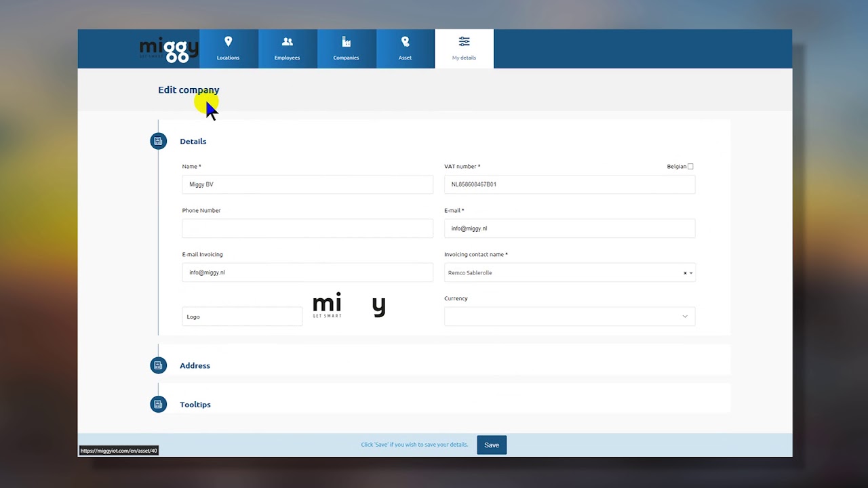Screen dimensions: 868x488
Task: Click the Tooltips section icon
Action: point(158,404)
